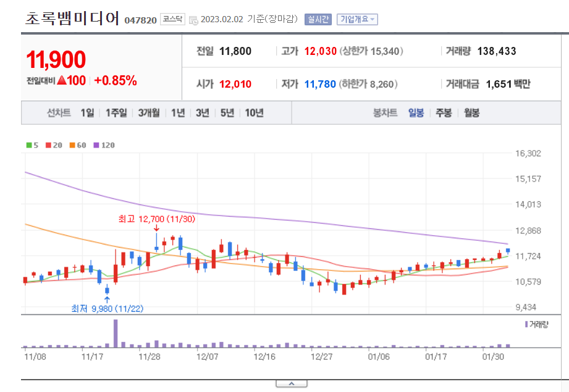
Task: Click the red up-triangle change indicator
Action: tap(62, 80)
